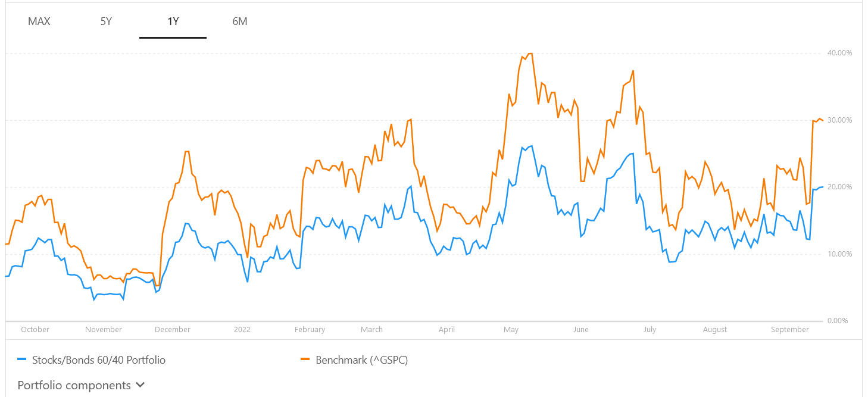
Task: Click the Portfolio components label
Action: point(74,385)
